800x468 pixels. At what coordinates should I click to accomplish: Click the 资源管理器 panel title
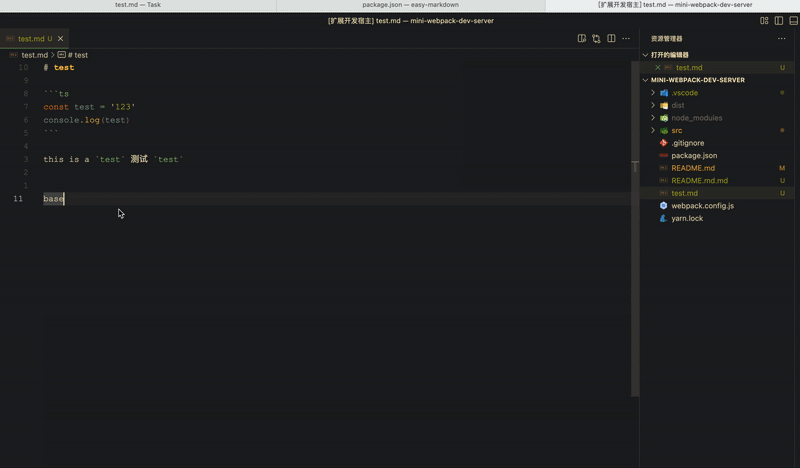[x=666, y=38]
